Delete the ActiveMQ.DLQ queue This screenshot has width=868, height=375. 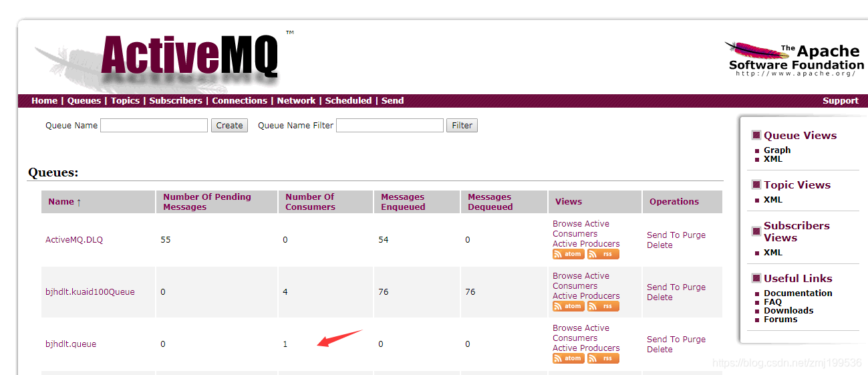(660, 245)
